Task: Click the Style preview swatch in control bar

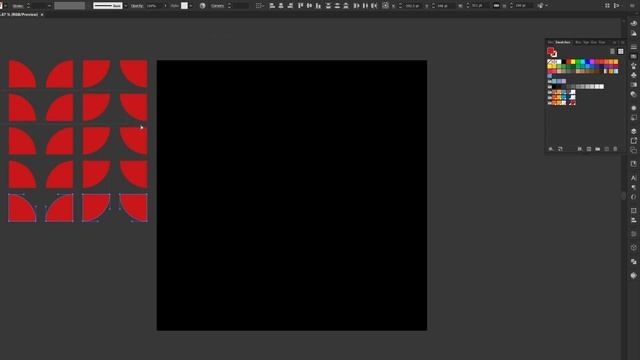Action: click(x=184, y=6)
